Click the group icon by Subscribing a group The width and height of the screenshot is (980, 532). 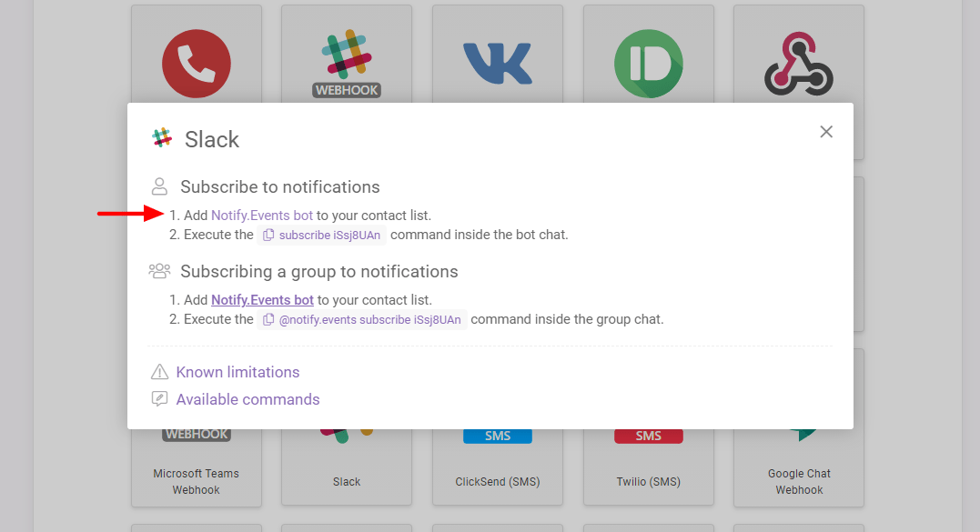159,271
